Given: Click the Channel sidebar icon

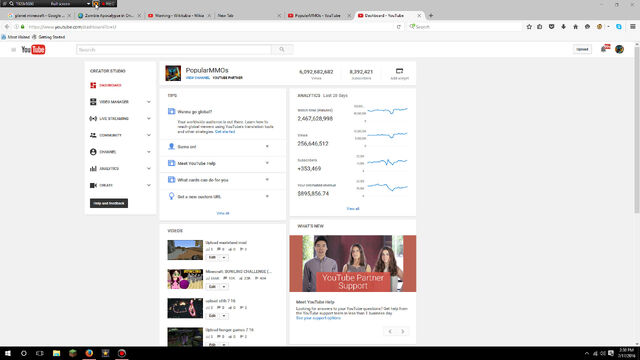Looking at the screenshot, I should pyautogui.click(x=93, y=152).
